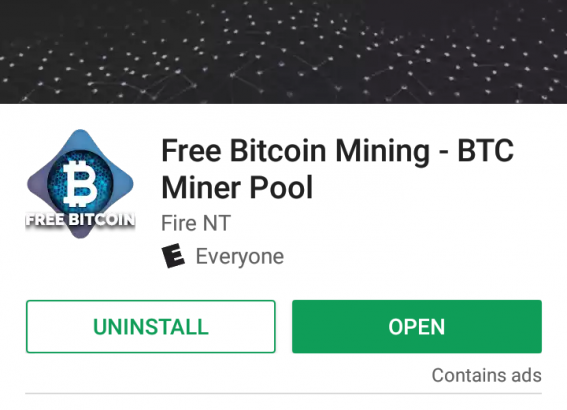567x410 pixels.
Task: Click the word BTC in the title
Action: click(x=486, y=150)
